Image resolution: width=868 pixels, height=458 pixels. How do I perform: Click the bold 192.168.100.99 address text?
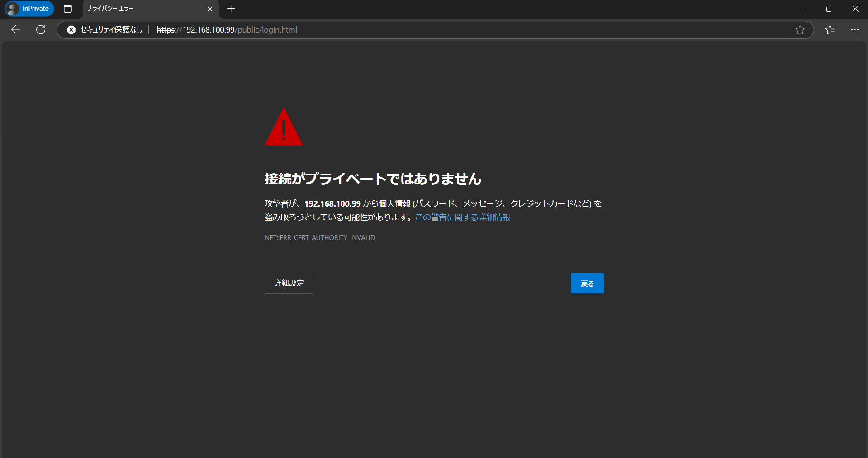click(x=332, y=203)
